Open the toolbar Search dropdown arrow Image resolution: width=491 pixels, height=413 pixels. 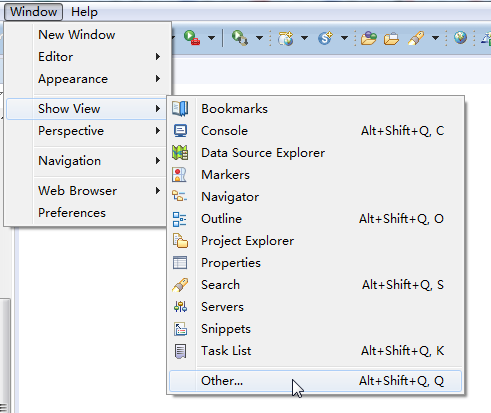435,38
